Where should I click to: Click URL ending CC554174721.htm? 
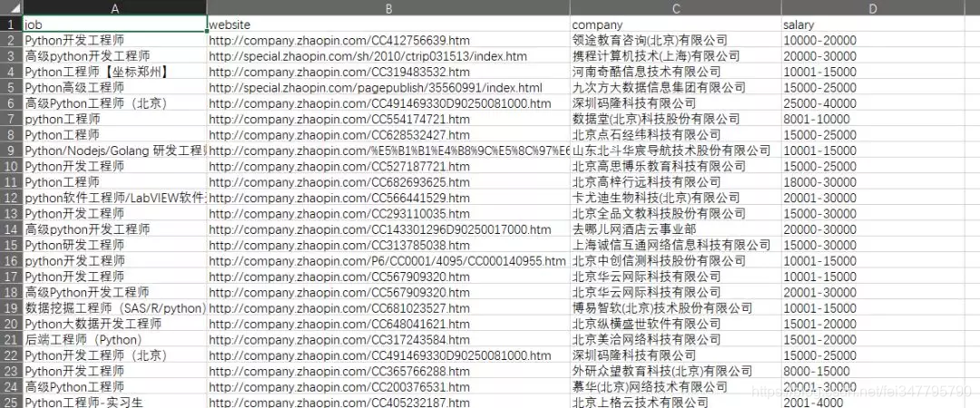point(388,119)
